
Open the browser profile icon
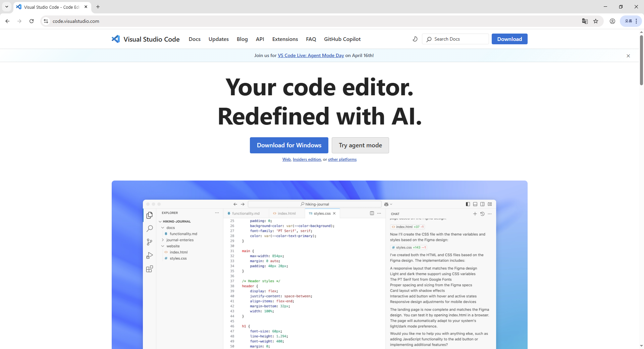tap(612, 21)
